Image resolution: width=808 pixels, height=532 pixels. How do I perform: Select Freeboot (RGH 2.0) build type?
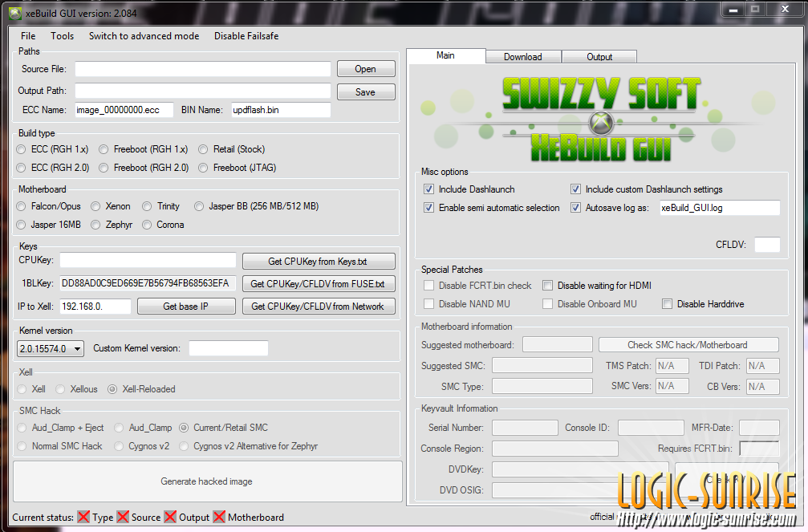[x=144, y=168]
